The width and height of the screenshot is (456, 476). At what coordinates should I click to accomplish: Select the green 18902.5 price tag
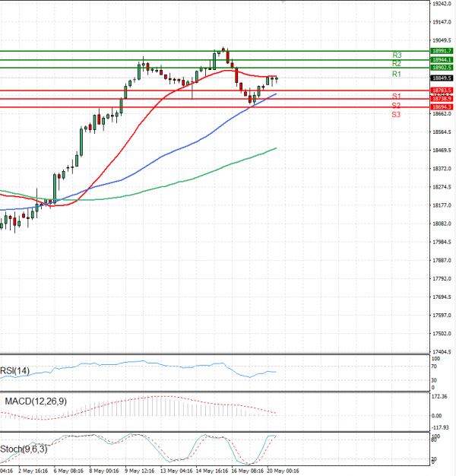(442, 68)
